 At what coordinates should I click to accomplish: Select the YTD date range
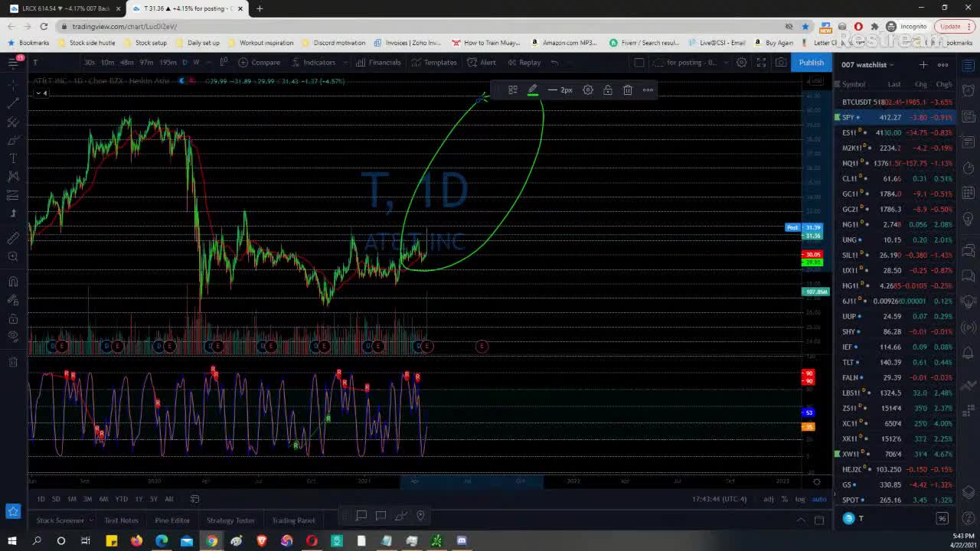click(x=121, y=499)
